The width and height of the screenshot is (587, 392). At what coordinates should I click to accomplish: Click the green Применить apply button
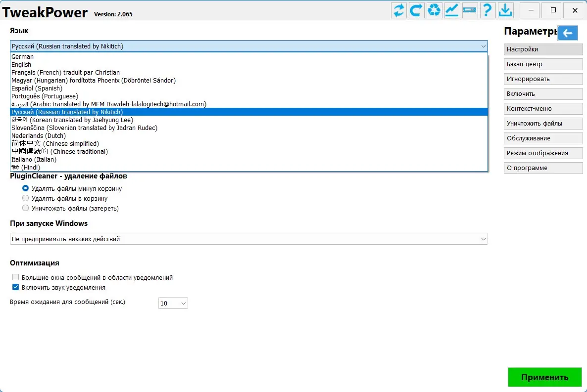[545, 377]
